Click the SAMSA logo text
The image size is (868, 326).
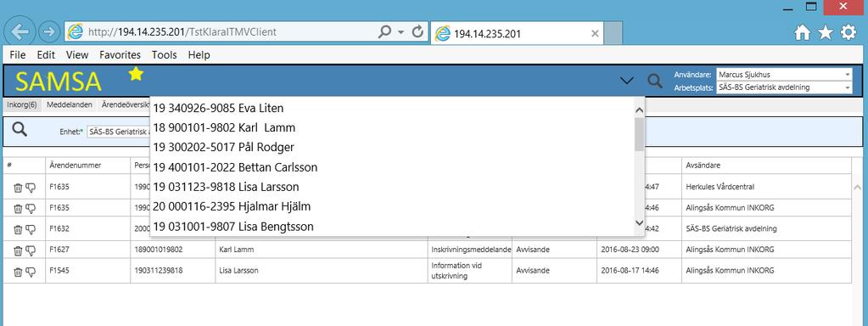click(x=59, y=81)
